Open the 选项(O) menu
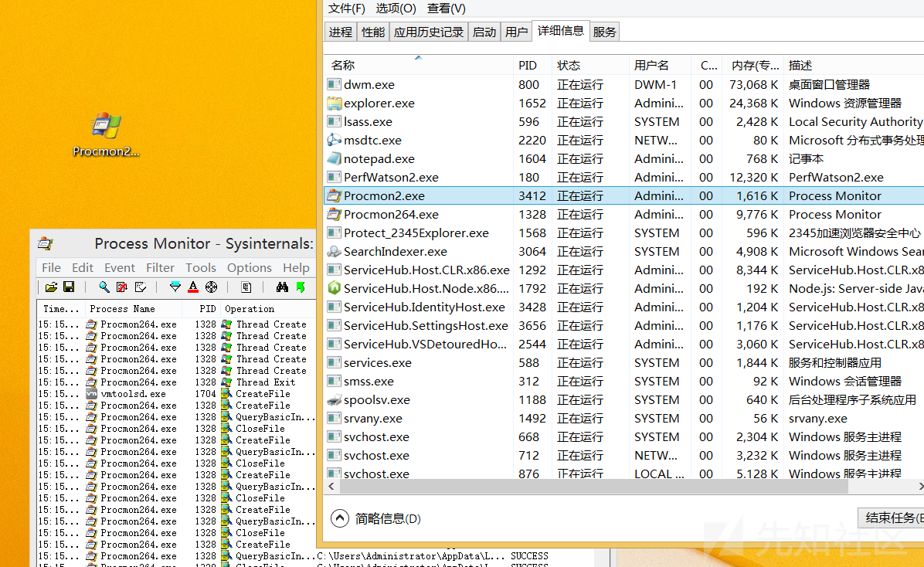Image resolution: width=924 pixels, height=567 pixels. pos(396,8)
